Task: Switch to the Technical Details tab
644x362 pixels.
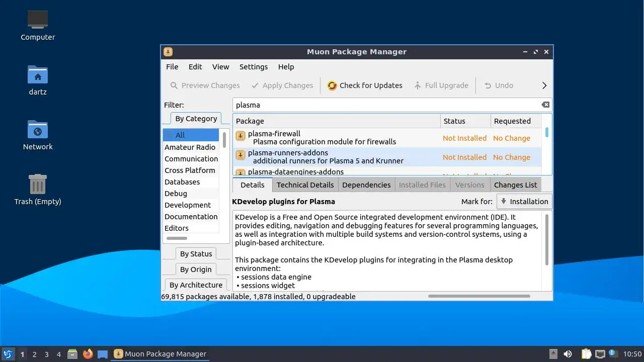Action: pyautogui.click(x=305, y=185)
